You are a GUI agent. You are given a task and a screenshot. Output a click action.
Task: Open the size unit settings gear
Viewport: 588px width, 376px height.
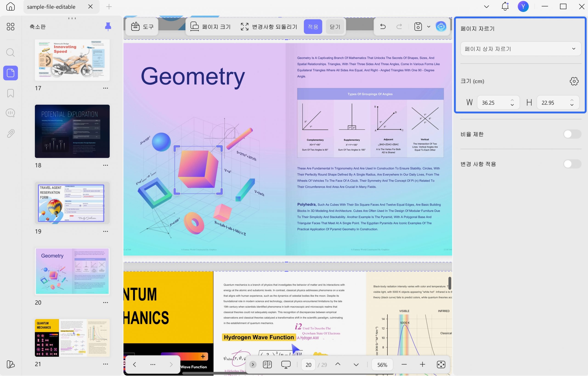[x=574, y=81]
